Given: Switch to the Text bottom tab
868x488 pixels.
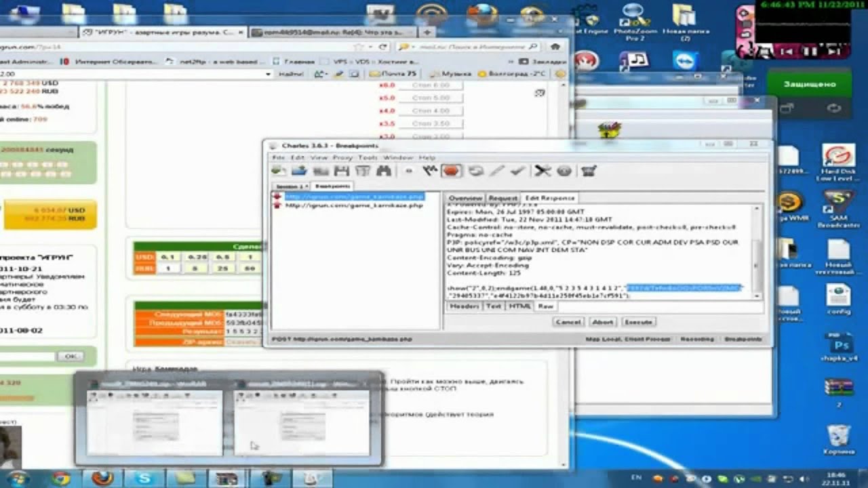Looking at the screenshot, I should tap(494, 306).
